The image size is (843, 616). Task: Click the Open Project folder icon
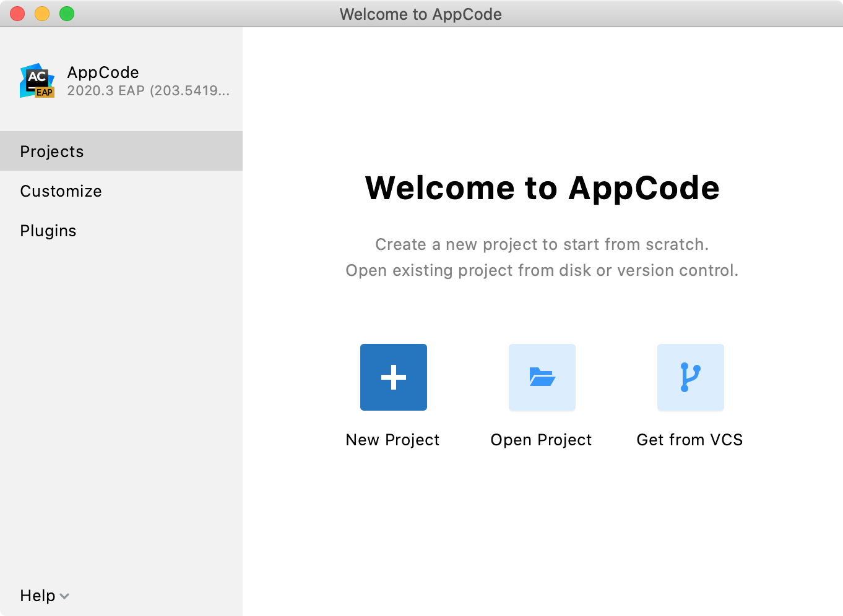[x=542, y=377]
